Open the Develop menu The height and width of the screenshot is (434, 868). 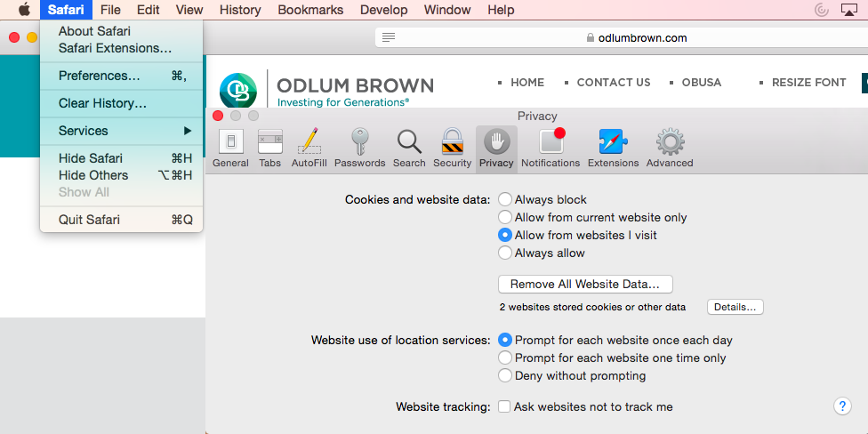point(383,10)
